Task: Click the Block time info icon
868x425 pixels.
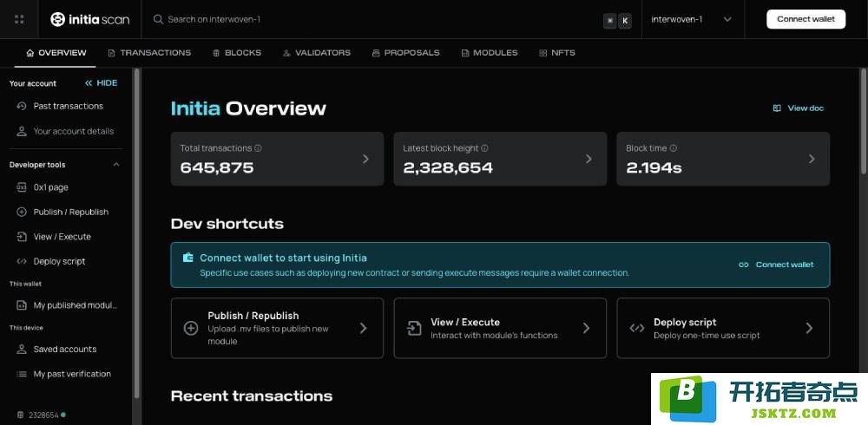Action: pyautogui.click(x=674, y=148)
